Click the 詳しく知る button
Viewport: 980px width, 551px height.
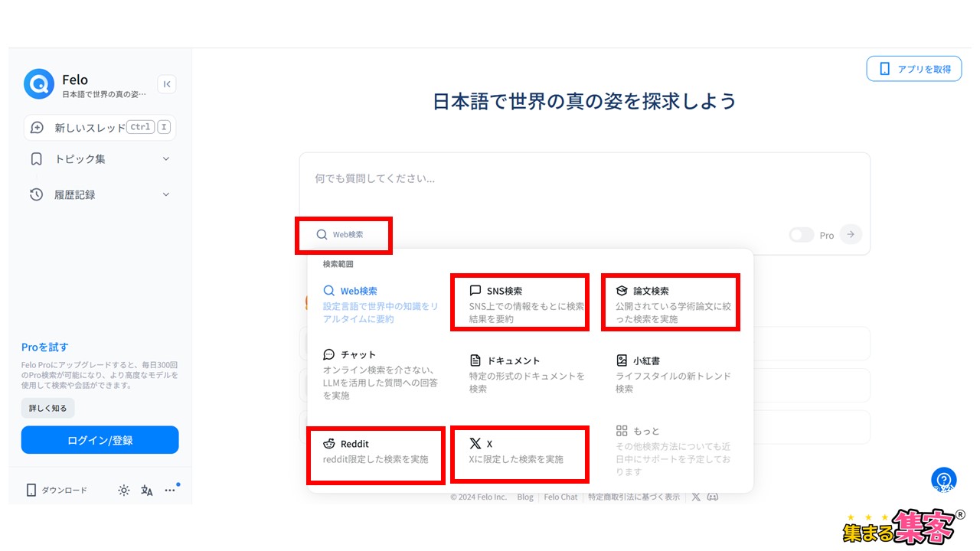coord(48,408)
